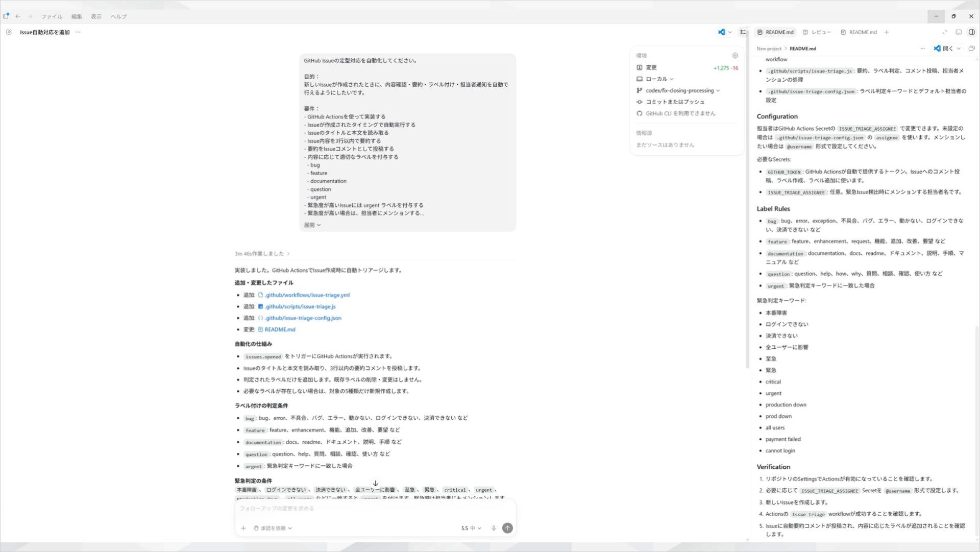
Task: Copy README content with the copy icon
Action: (971, 49)
